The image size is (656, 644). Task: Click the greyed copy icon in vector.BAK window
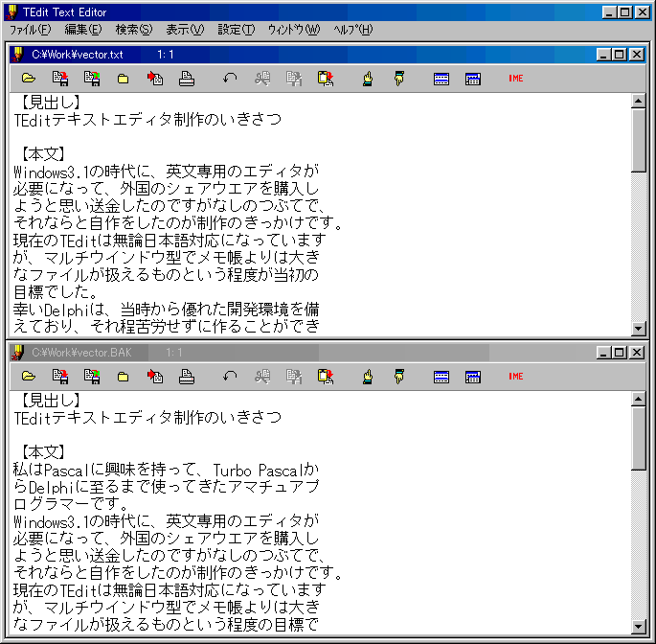click(x=294, y=376)
